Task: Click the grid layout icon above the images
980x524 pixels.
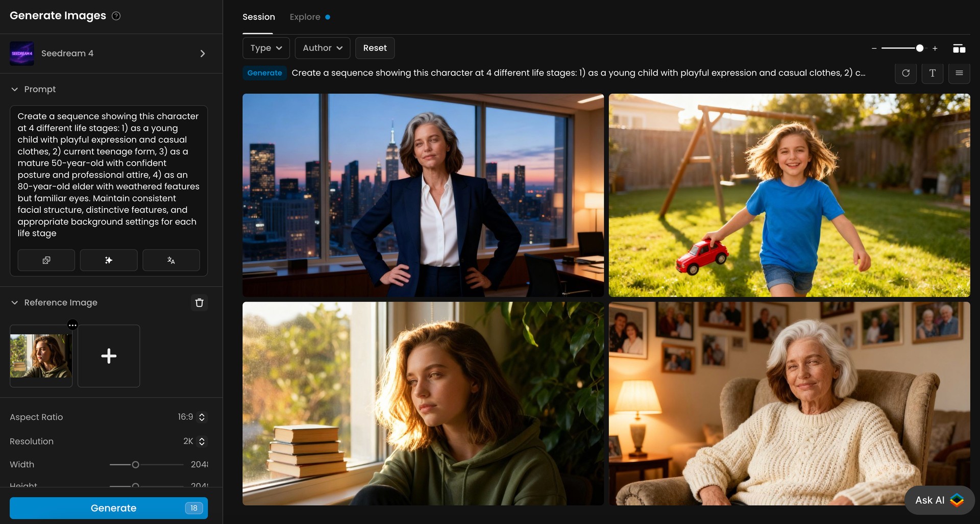Action: click(x=960, y=48)
